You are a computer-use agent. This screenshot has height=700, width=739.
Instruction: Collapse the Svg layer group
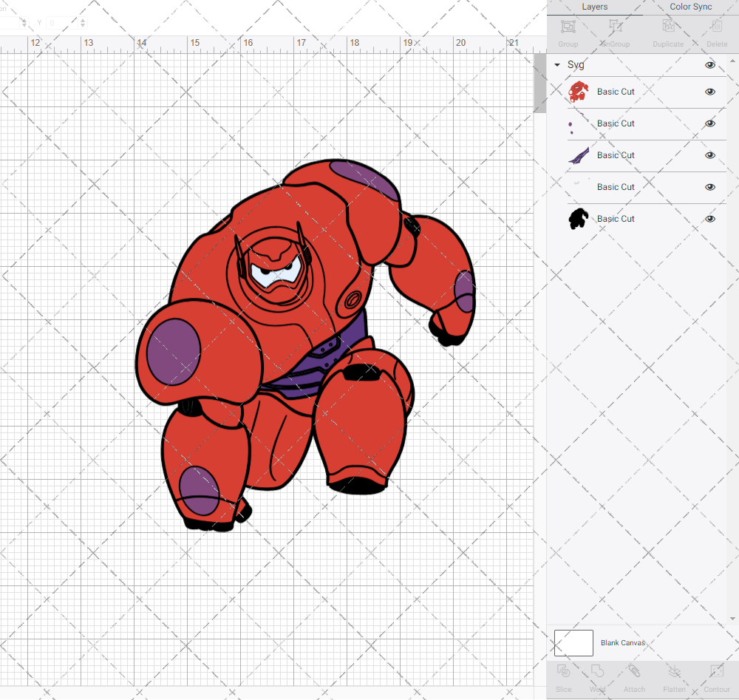(557, 65)
